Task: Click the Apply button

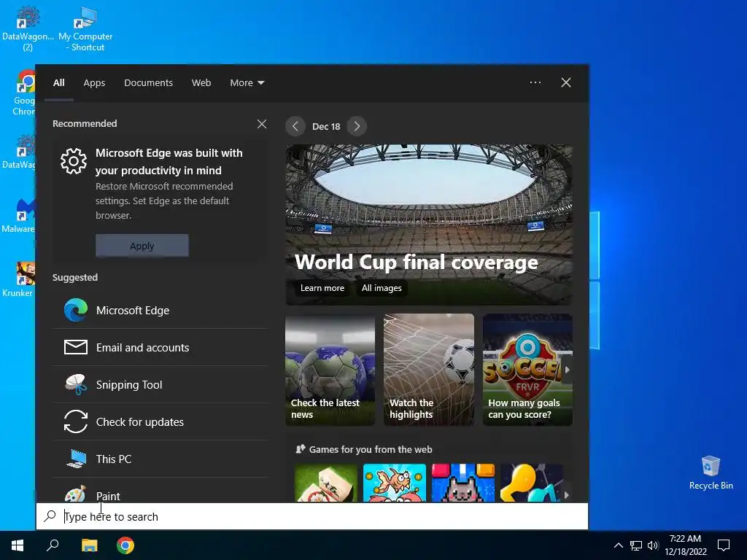Action: coord(142,246)
